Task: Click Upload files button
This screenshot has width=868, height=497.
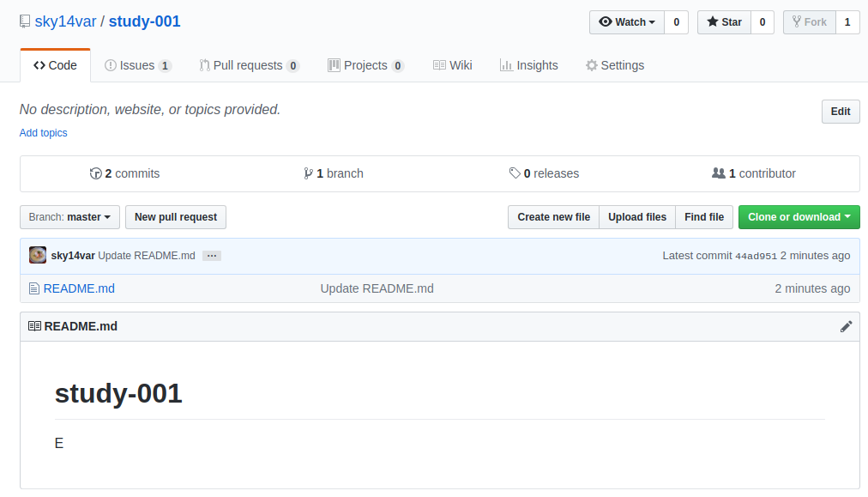Action: click(637, 217)
